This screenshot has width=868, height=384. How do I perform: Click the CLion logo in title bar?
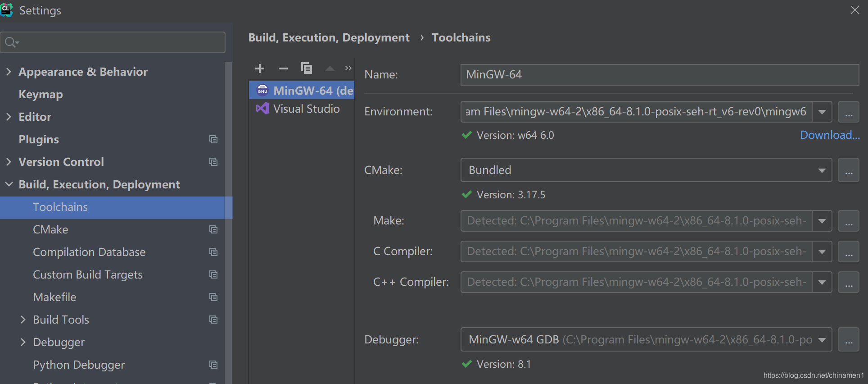pyautogui.click(x=6, y=10)
